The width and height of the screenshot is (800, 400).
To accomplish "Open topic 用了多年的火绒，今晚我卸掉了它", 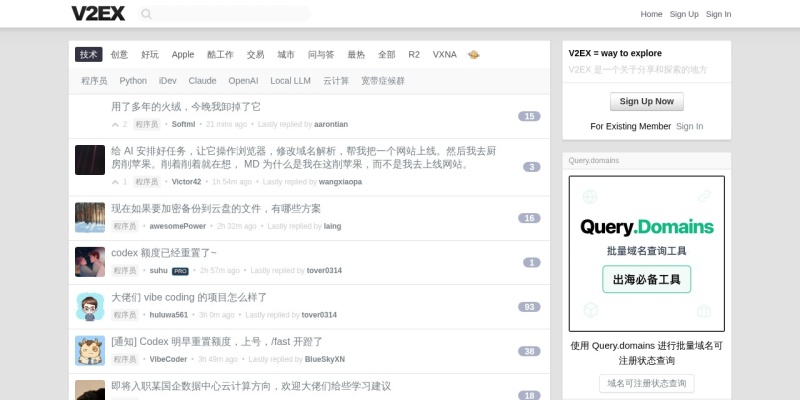I will (x=186, y=107).
